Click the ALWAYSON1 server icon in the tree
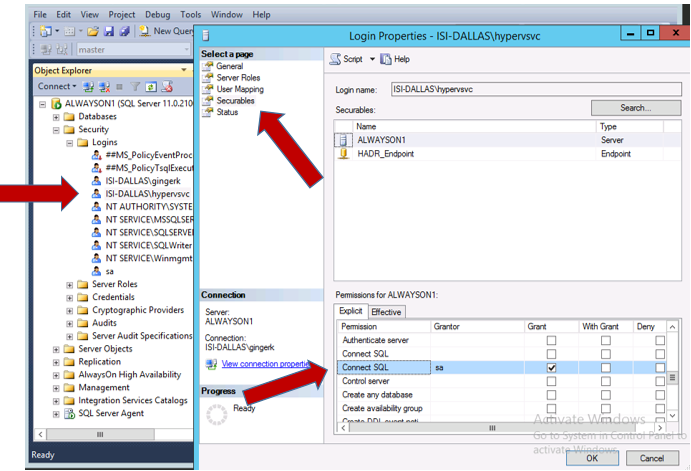The height and width of the screenshot is (471, 691). [56, 104]
